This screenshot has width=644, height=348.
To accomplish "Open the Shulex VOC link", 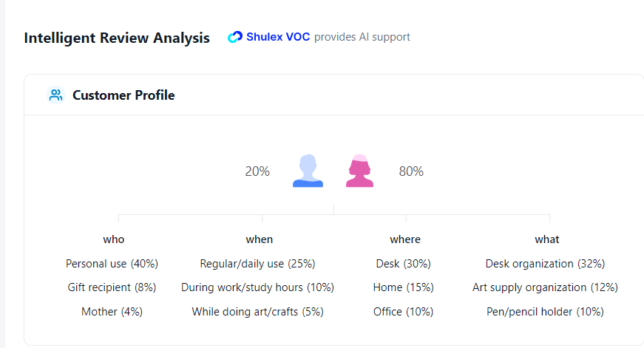I will (x=278, y=37).
